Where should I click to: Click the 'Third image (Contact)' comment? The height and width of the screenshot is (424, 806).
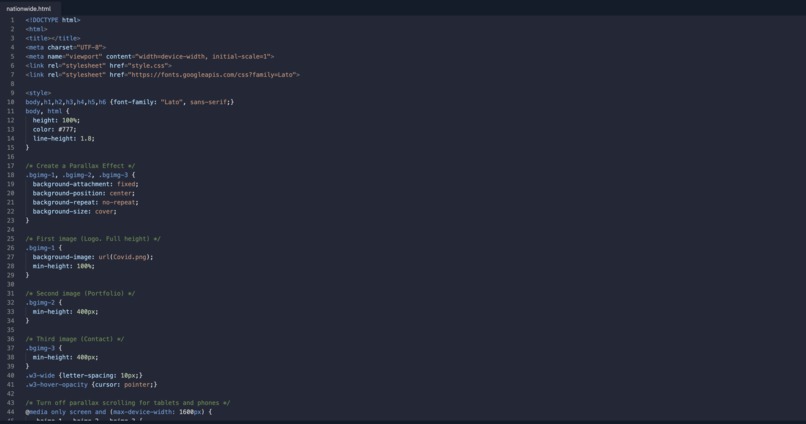click(75, 339)
